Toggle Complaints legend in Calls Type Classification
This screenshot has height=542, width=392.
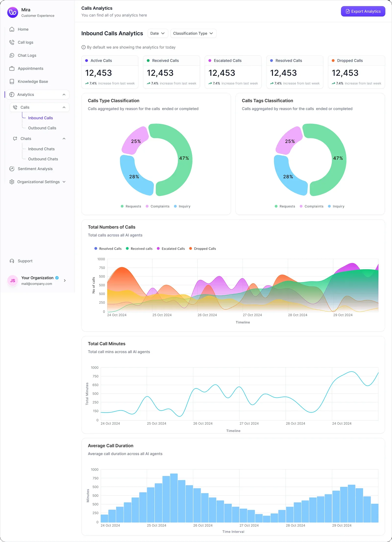pyautogui.click(x=158, y=206)
